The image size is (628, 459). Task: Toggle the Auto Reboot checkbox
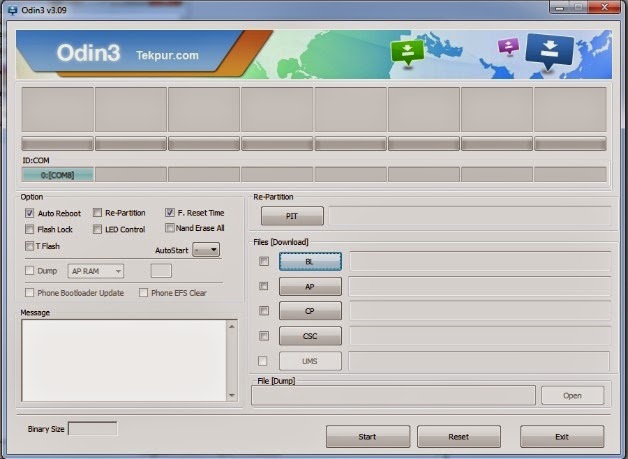(29, 213)
